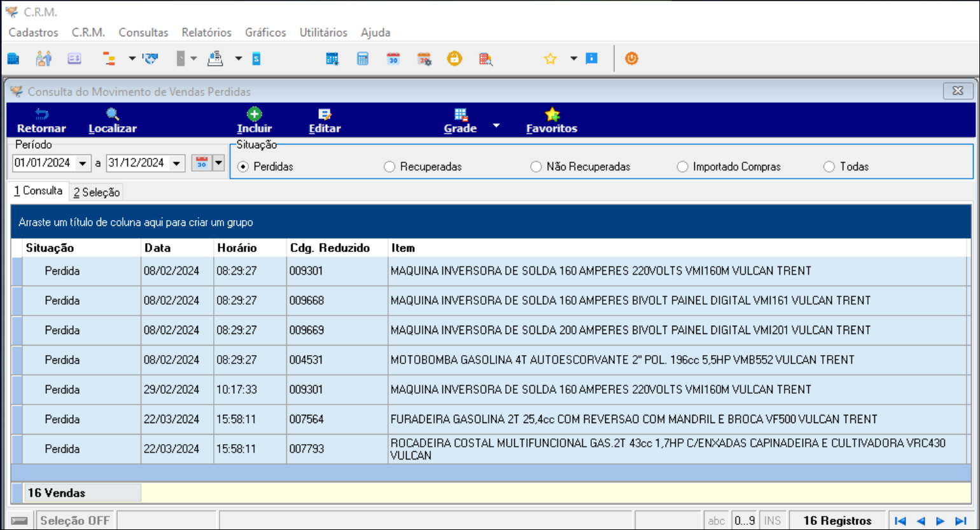Go to previous record arrow
This screenshot has width=980, height=530.
[920, 520]
